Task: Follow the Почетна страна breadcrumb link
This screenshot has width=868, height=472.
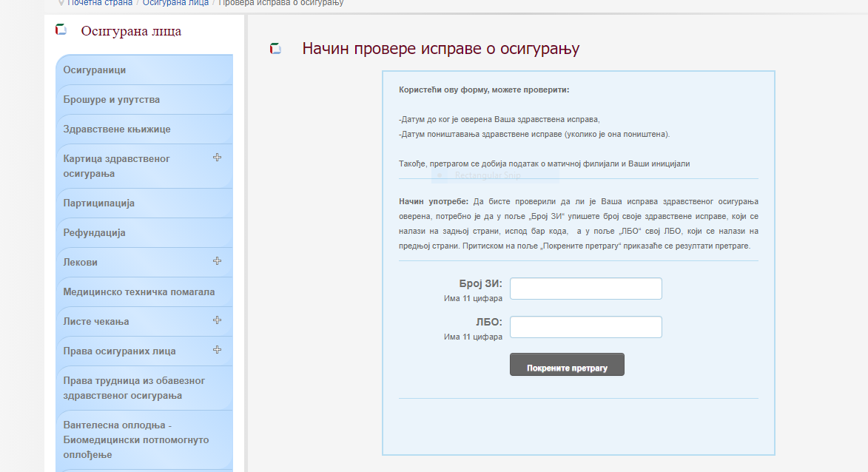Action: [100, 3]
